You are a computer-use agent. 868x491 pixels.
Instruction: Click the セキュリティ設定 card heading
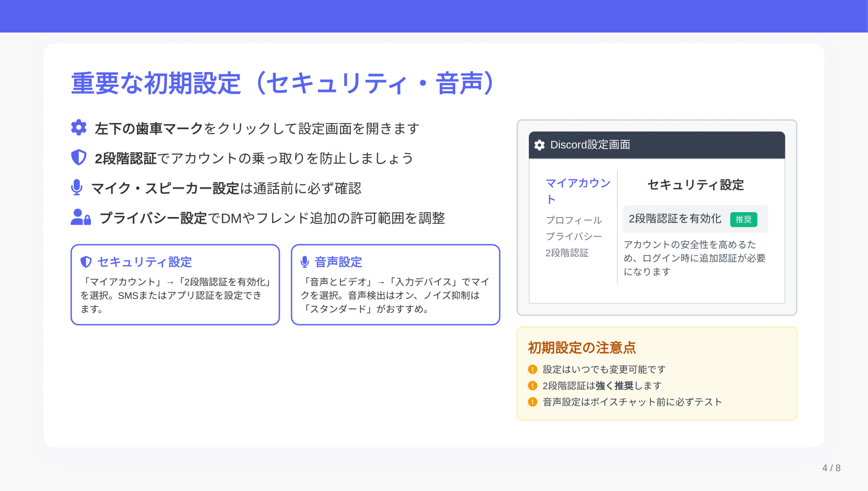[144, 262]
